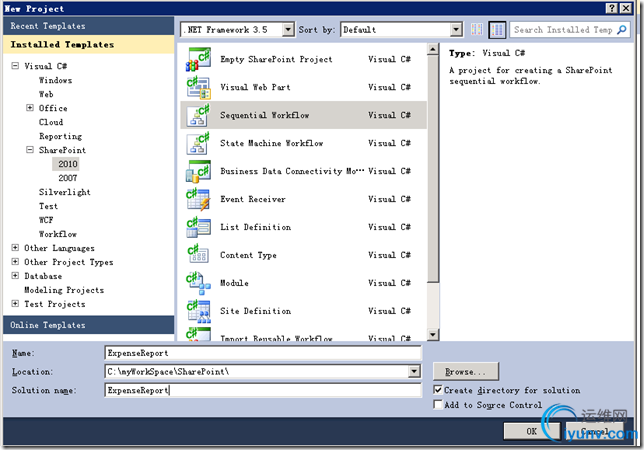Enable Add to Source Control checkbox

coord(438,404)
